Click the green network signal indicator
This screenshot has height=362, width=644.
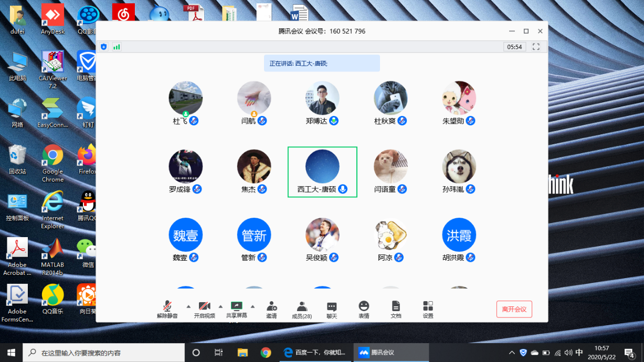pos(117,47)
